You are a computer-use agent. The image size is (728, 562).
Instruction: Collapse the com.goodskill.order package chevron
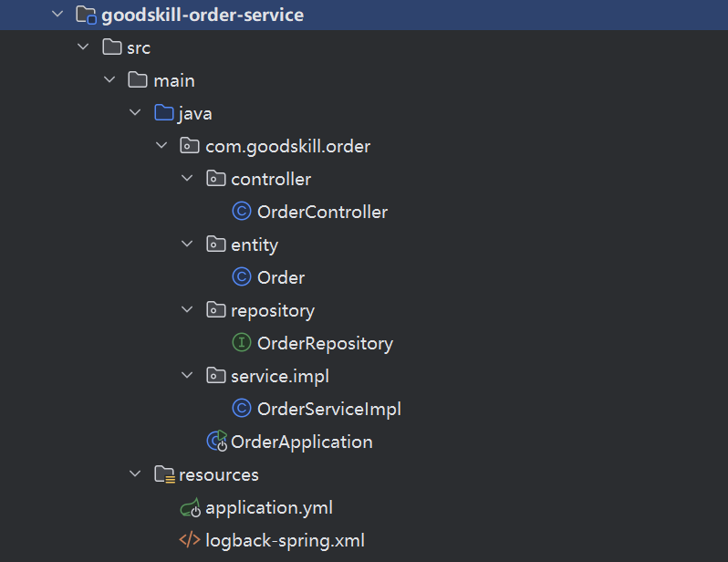tap(162, 146)
